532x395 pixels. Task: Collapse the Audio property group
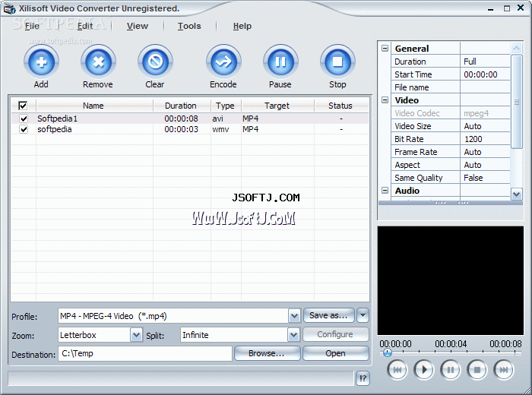pyautogui.click(x=385, y=190)
